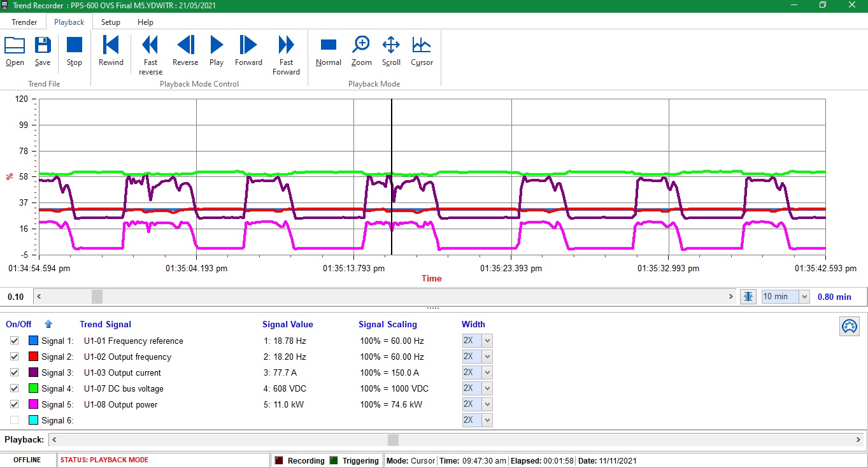Save the trend file
Image resolution: width=868 pixels, height=468 pixels.
[x=43, y=52]
